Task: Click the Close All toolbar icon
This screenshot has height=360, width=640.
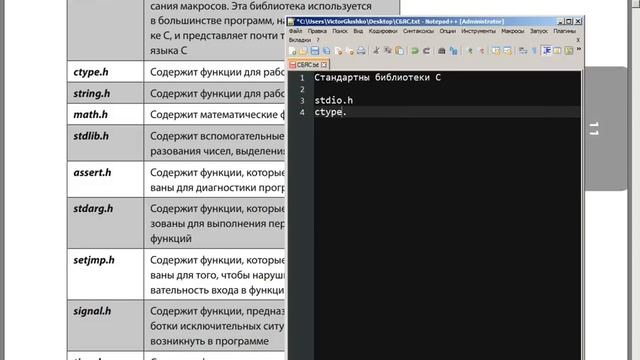Action: pos(350,51)
